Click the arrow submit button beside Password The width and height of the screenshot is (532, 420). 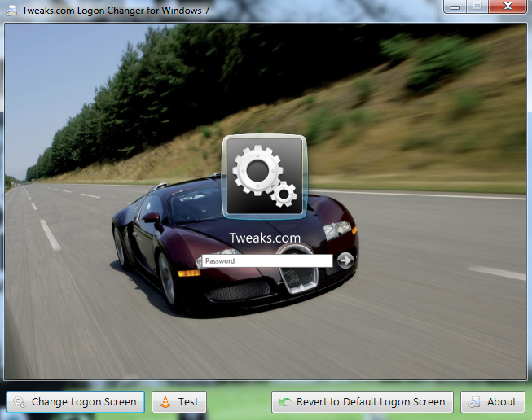345,260
